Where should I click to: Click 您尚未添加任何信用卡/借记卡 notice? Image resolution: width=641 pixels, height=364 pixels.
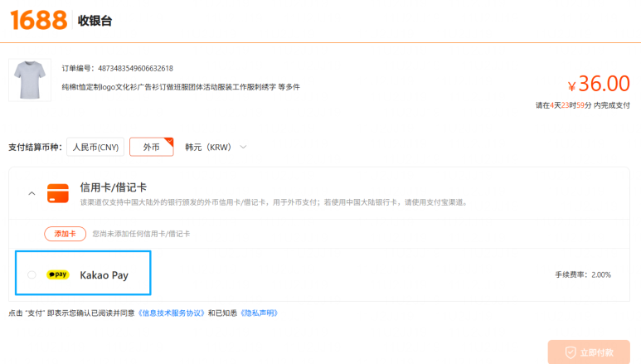click(x=141, y=234)
